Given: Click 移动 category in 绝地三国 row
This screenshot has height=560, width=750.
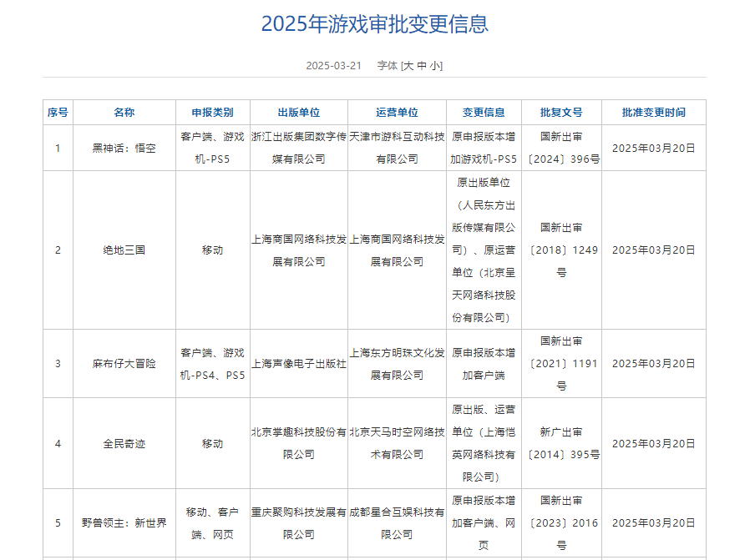Looking at the screenshot, I should (x=212, y=250).
